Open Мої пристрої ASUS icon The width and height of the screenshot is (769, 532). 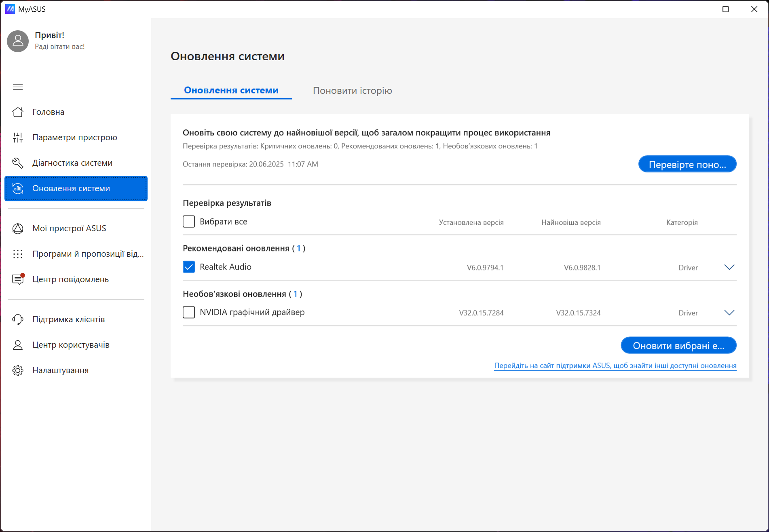pos(18,228)
